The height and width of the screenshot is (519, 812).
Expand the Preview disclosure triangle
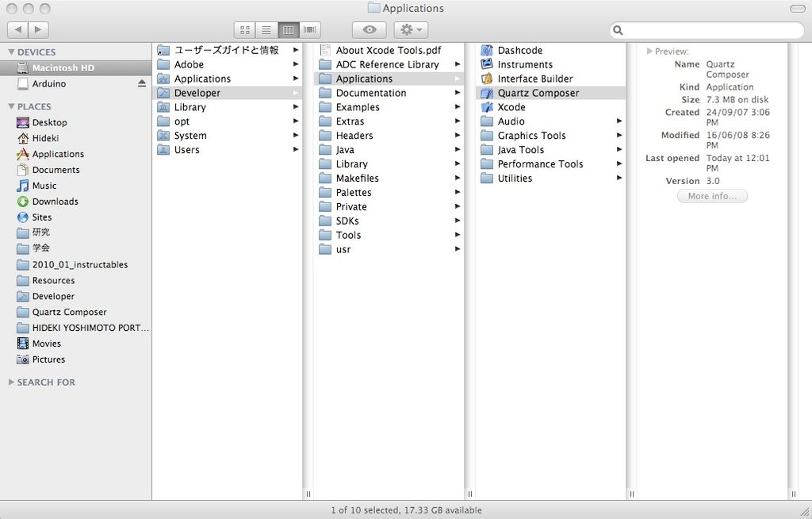click(x=649, y=52)
